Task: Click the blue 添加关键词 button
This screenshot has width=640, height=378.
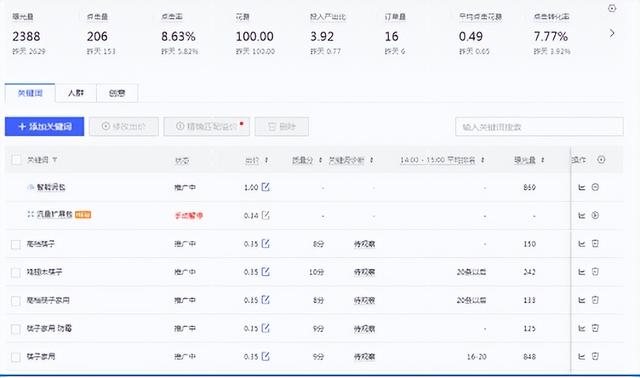Action: (x=44, y=127)
